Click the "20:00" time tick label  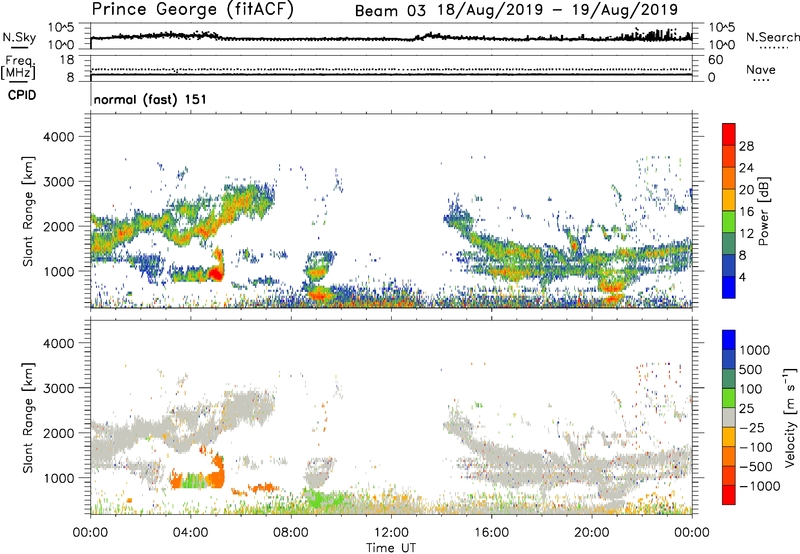(591, 533)
